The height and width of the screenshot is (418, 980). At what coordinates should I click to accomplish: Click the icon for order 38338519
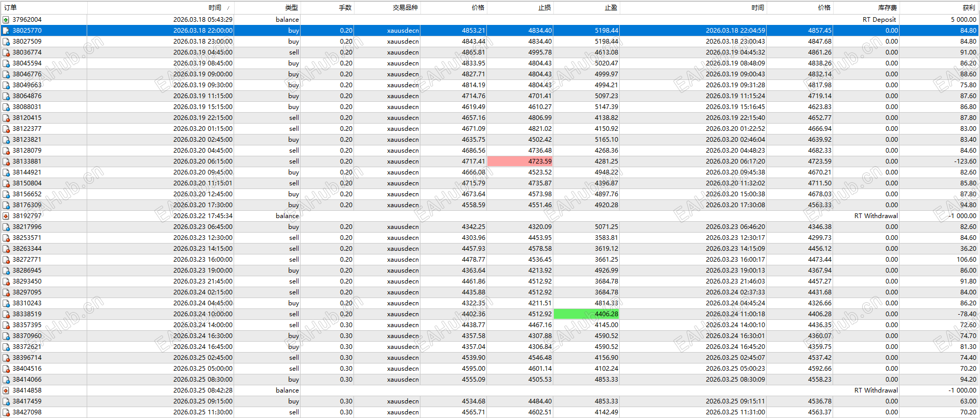coord(6,314)
